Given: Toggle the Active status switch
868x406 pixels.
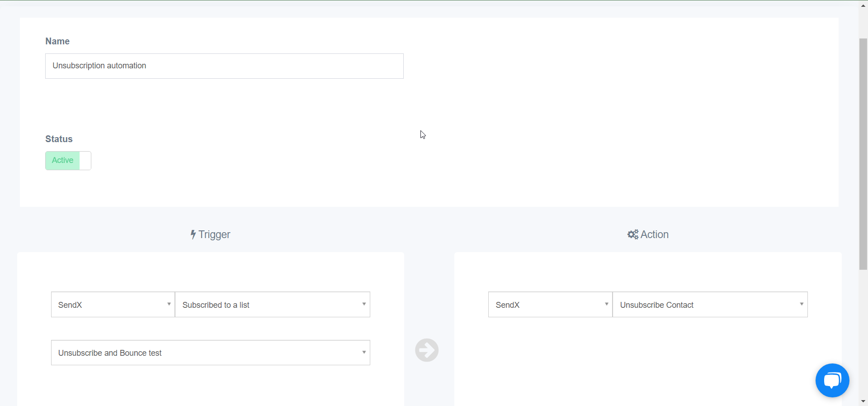Looking at the screenshot, I should 68,161.
